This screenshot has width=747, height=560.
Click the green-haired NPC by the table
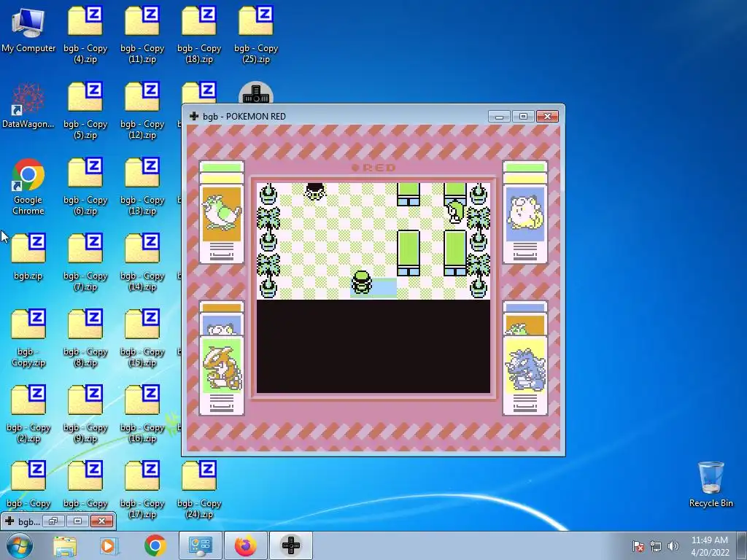point(455,212)
